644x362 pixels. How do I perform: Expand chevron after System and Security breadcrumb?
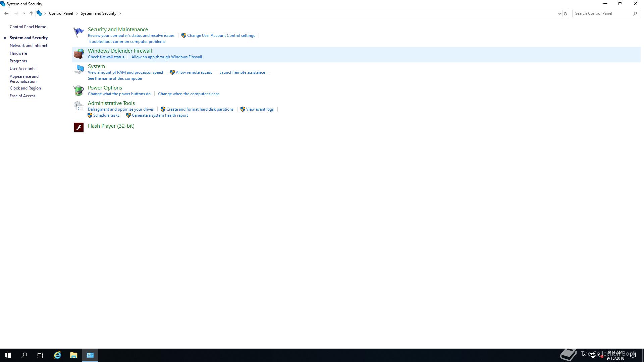pos(120,13)
